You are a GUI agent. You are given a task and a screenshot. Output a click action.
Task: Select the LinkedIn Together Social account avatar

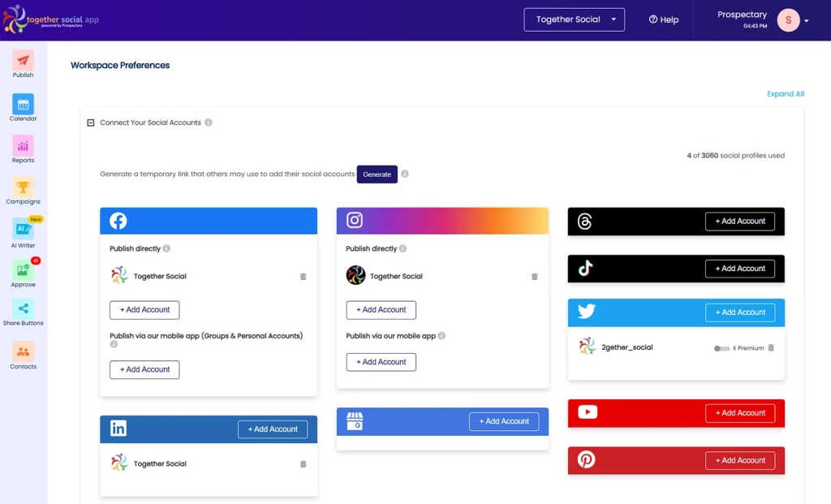(x=119, y=463)
